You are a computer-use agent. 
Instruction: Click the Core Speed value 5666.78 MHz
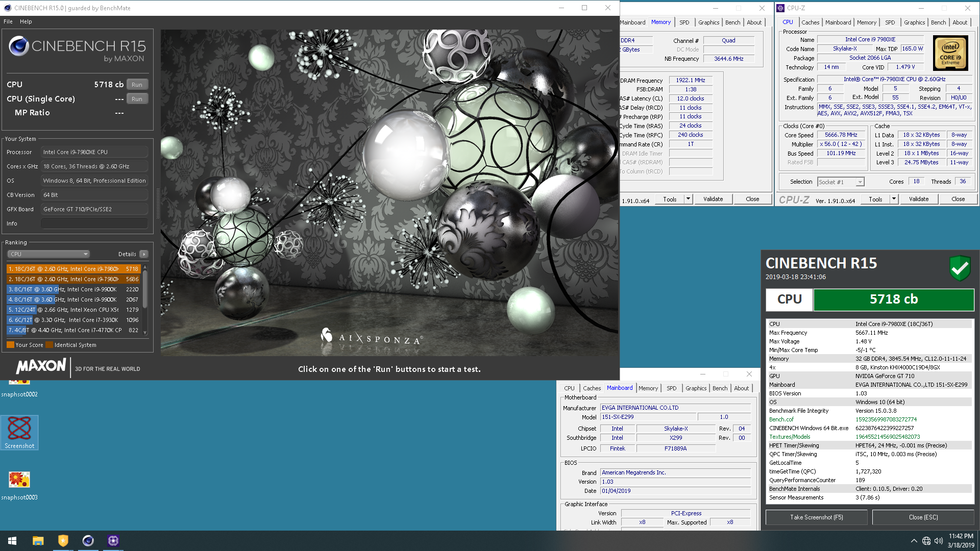841,135
